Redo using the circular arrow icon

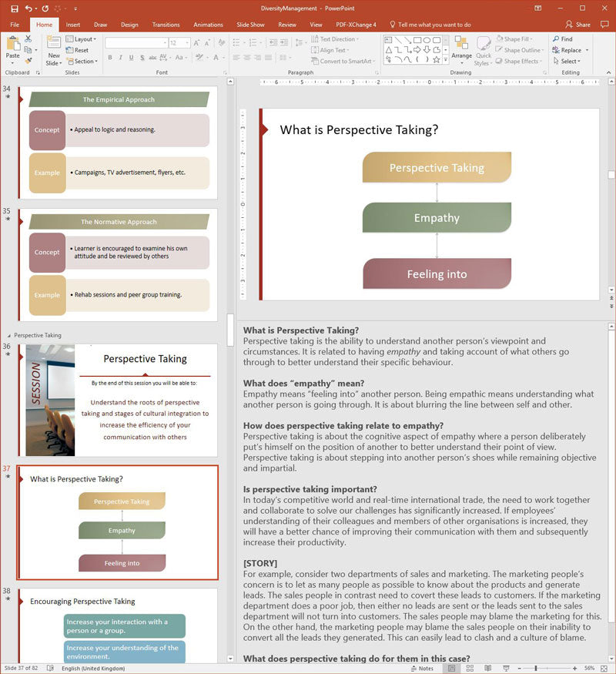45,8
